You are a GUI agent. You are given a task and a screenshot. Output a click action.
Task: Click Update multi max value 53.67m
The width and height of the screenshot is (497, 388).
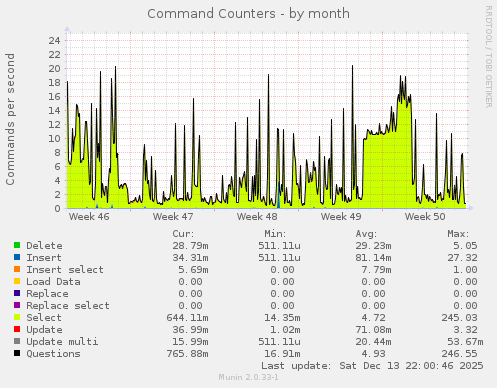click(x=465, y=342)
